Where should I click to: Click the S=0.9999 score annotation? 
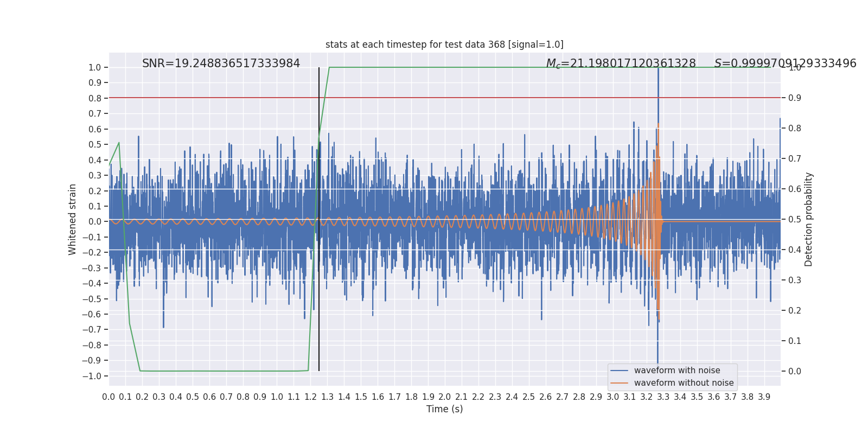tap(785, 63)
